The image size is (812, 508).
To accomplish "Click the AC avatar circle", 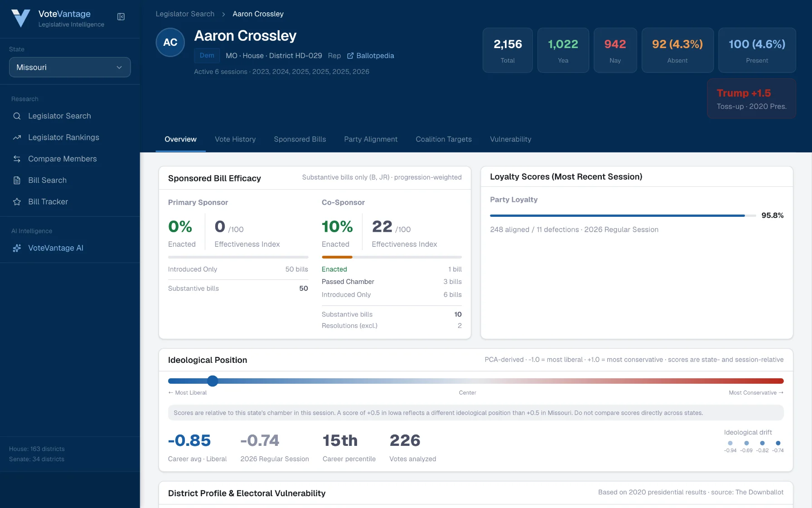I will [x=170, y=43].
